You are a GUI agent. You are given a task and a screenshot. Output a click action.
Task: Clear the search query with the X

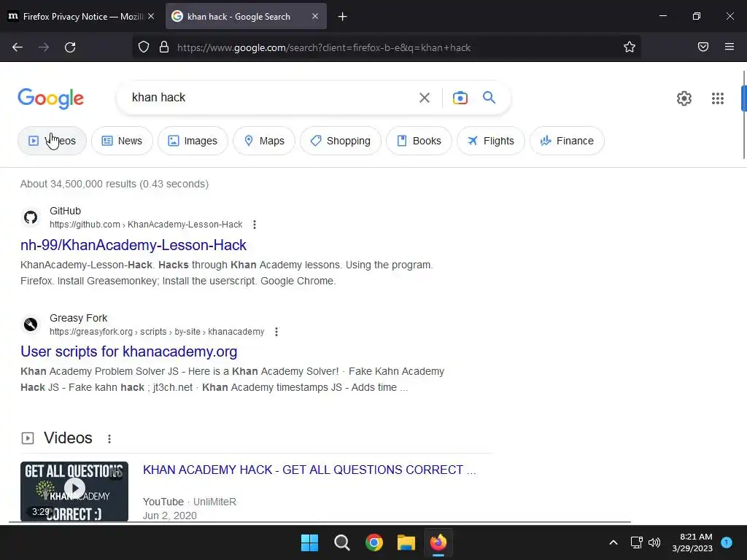pos(424,98)
